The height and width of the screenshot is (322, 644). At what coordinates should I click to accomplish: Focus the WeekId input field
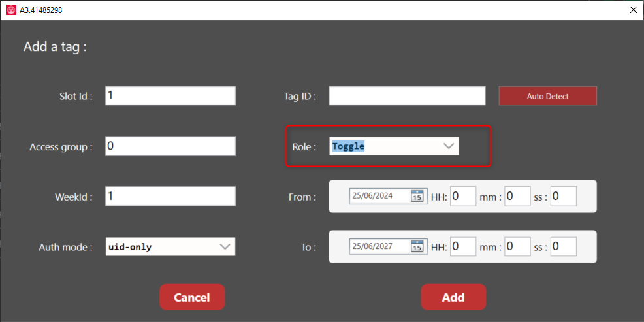coord(170,196)
